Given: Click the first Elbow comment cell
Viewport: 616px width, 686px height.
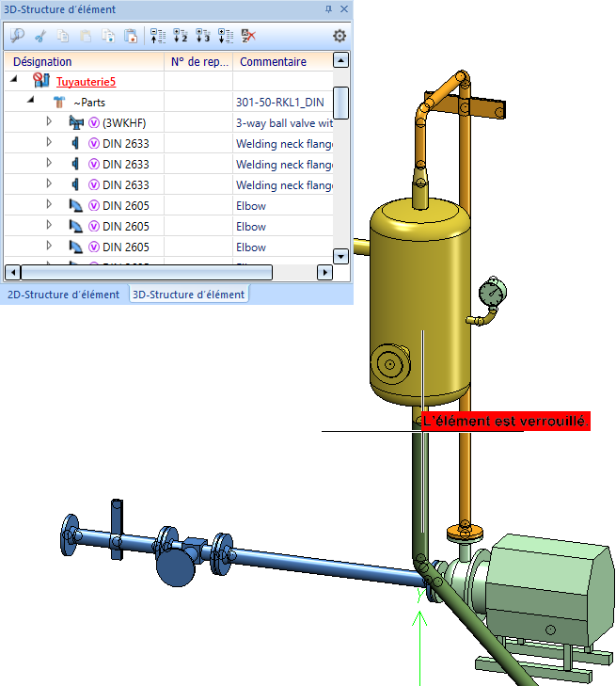Looking at the screenshot, I should [x=283, y=206].
